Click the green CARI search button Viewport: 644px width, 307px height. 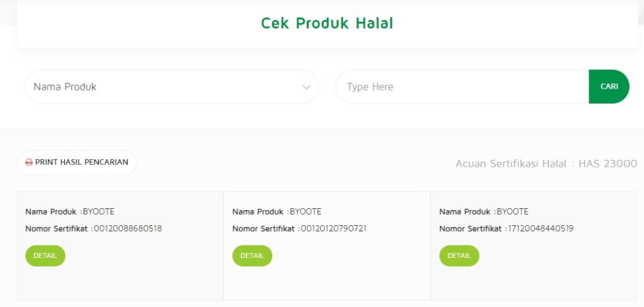coord(609,87)
